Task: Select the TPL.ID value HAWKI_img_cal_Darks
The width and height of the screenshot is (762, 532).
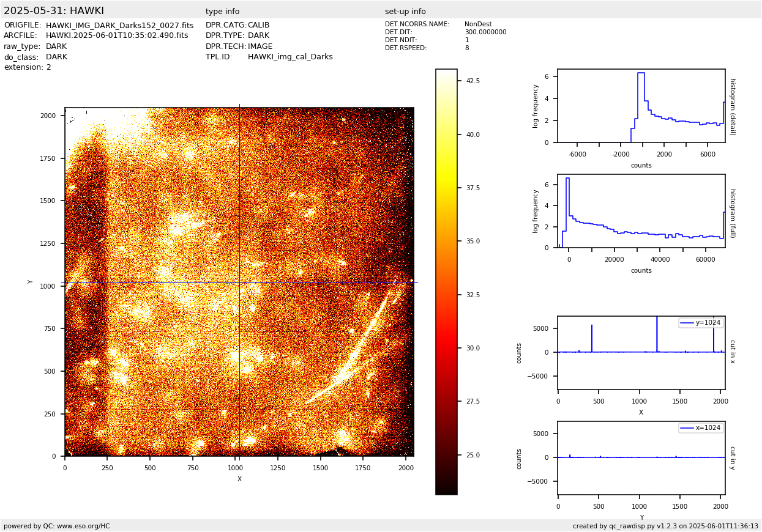Action: point(290,57)
